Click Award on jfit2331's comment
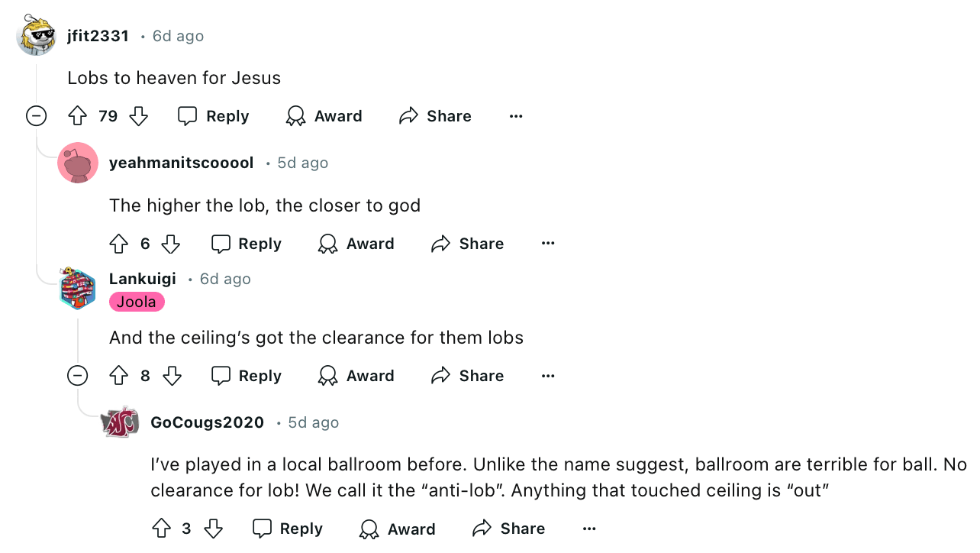This screenshot has width=980, height=553. pyautogui.click(x=324, y=116)
